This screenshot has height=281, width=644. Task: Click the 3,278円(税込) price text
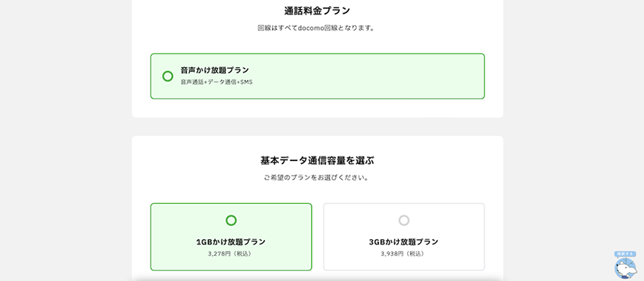click(x=231, y=254)
